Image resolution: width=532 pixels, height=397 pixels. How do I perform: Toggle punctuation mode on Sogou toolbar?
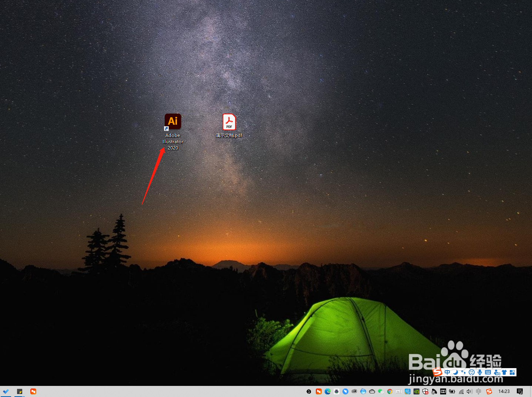tap(463, 372)
